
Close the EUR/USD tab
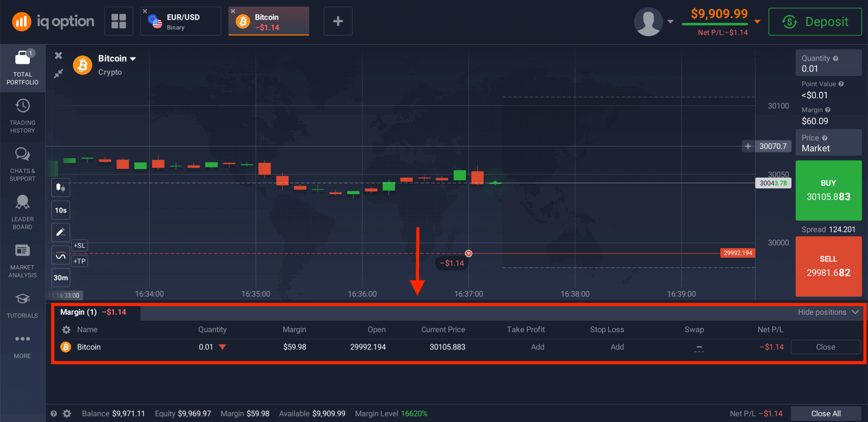point(145,11)
